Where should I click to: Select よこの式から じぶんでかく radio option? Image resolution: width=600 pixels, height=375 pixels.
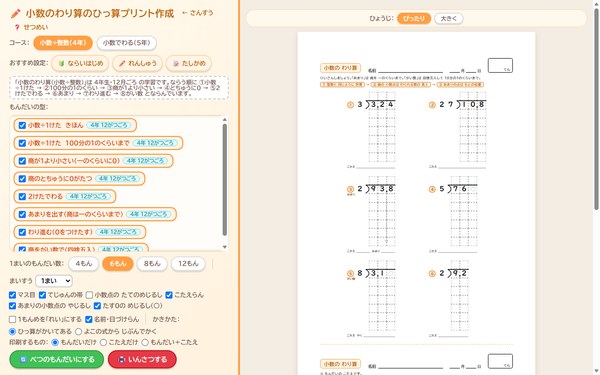click(x=78, y=331)
